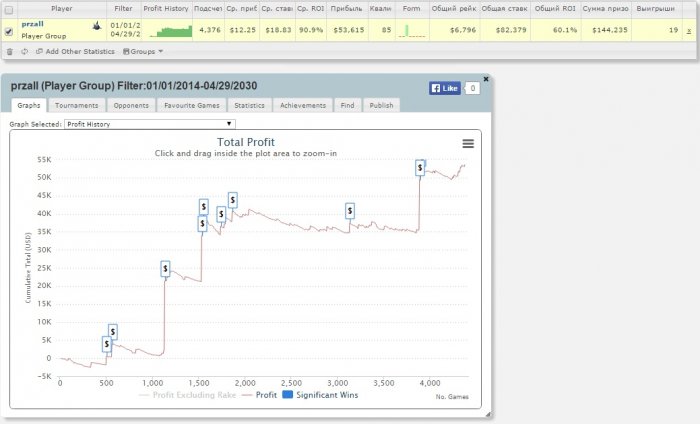Click the significant win marker near 25K

(165, 269)
